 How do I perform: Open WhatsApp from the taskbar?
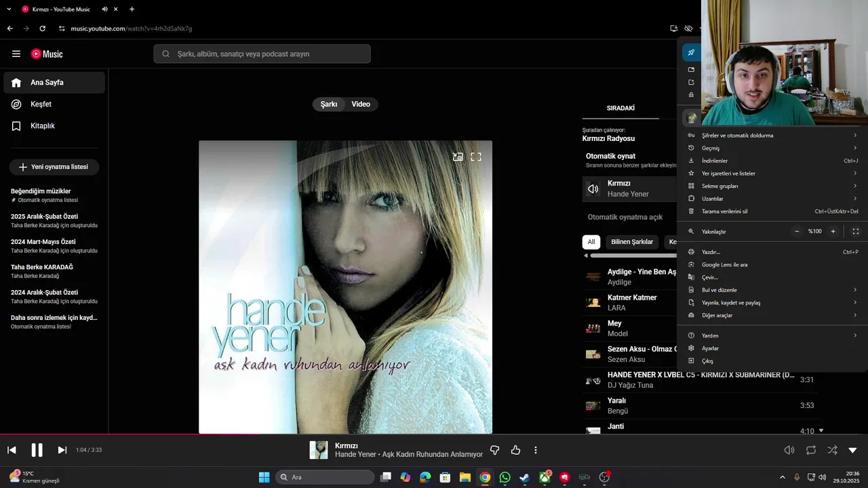(505, 477)
